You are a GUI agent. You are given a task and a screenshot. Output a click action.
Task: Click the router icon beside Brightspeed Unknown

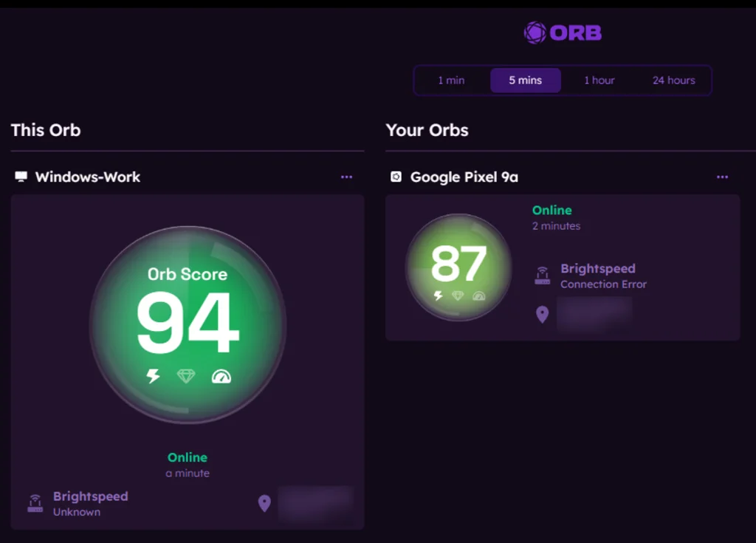pyautogui.click(x=35, y=504)
